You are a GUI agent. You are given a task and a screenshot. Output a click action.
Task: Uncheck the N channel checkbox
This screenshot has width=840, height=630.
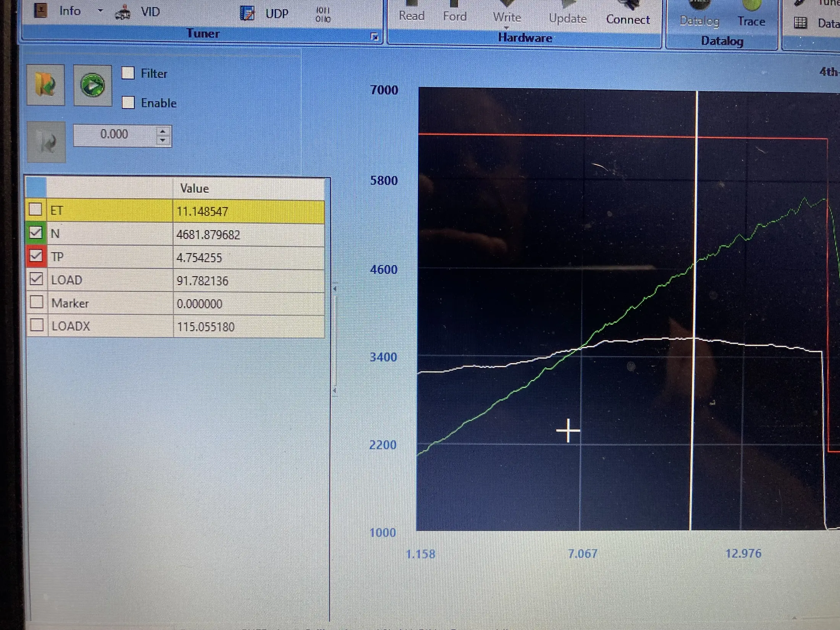tap(36, 233)
